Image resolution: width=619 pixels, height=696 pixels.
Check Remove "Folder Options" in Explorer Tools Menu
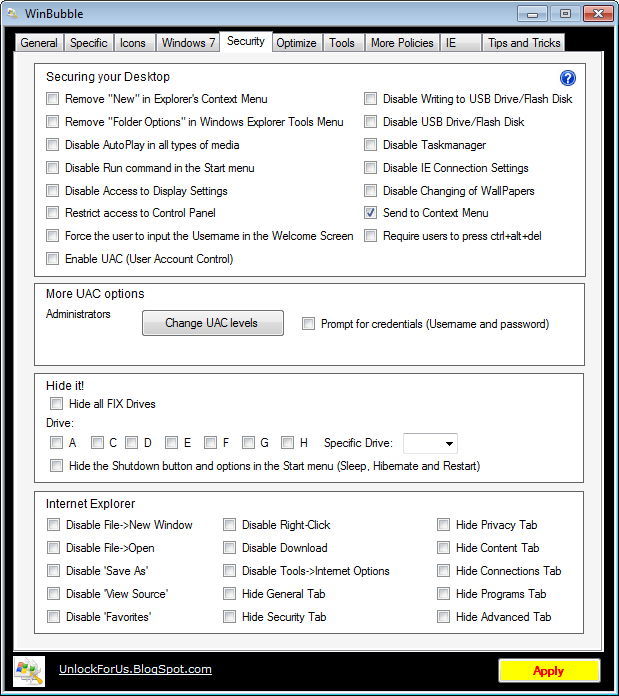[x=52, y=122]
